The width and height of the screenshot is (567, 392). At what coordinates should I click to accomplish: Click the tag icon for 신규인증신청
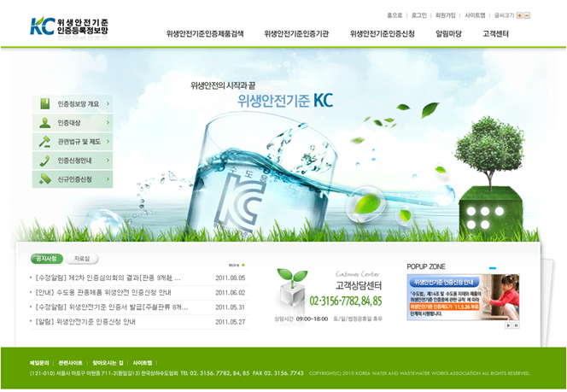[x=45, y=179]
